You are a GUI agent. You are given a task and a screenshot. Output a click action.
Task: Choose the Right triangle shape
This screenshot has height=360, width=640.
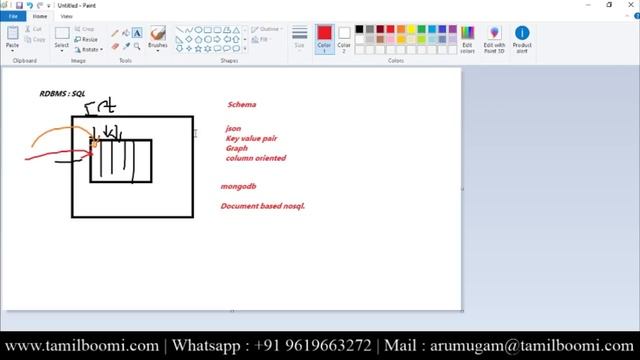point(179,40)
